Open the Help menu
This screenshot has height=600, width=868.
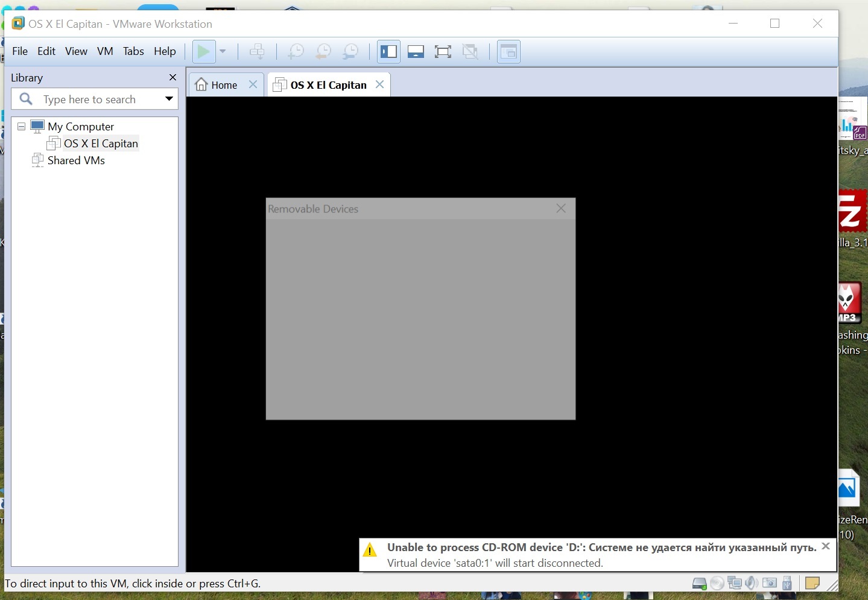165,51
